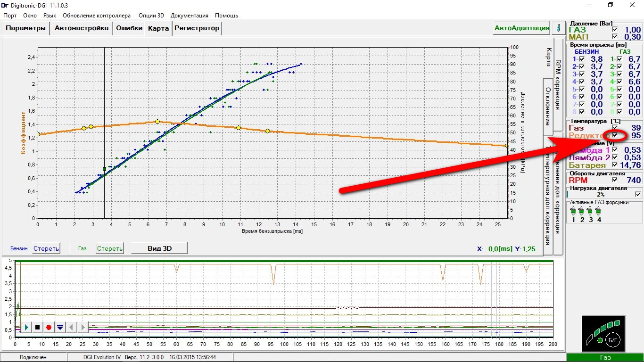The width and height of the screenshot is (644, 362).
Task: Click the АвтоАдаптация button
Action: click(x=521, y=28)
